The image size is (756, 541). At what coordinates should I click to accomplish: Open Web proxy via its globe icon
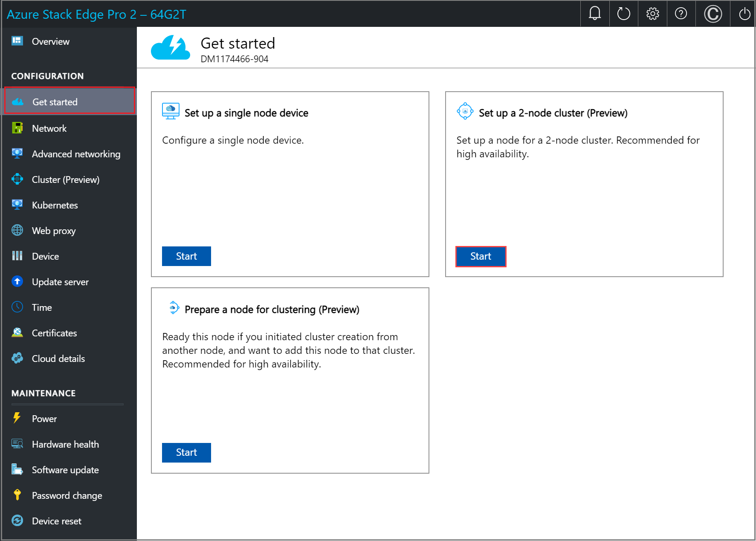coord(17,230)
